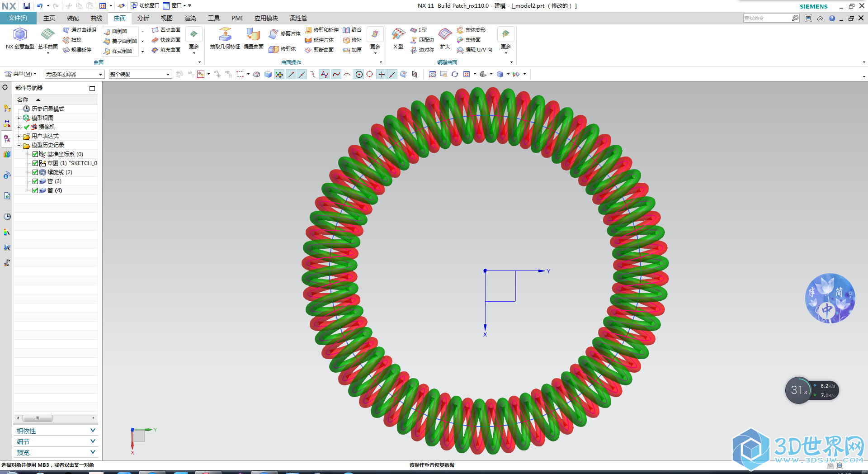Open the X 型 editing tool
The width and height of the screenshot is (868, 474).
398,38
